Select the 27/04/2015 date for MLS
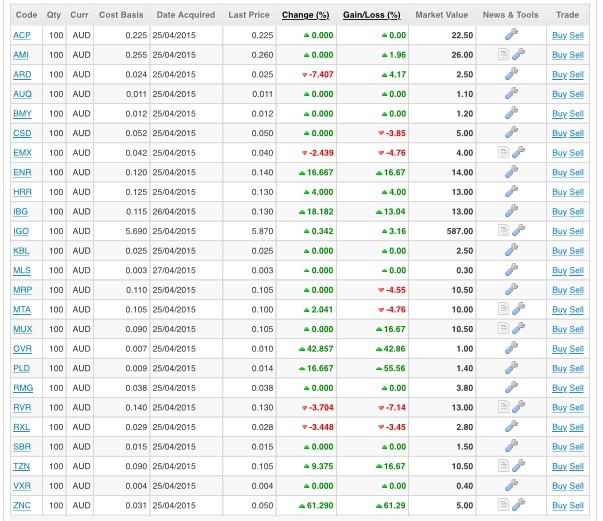Screen dimensions: 603x521 pyautogui.click(x=174, y=270)
